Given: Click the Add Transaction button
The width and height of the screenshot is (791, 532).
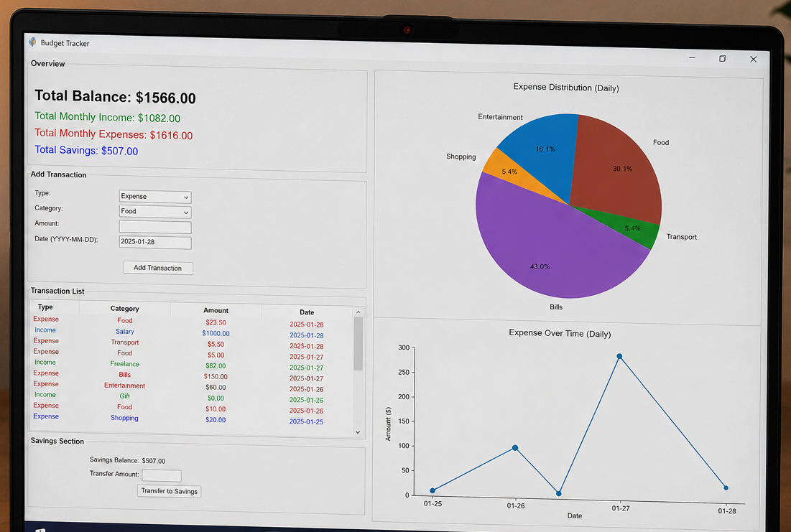Looking at the screenshot, I should (157, 268).
